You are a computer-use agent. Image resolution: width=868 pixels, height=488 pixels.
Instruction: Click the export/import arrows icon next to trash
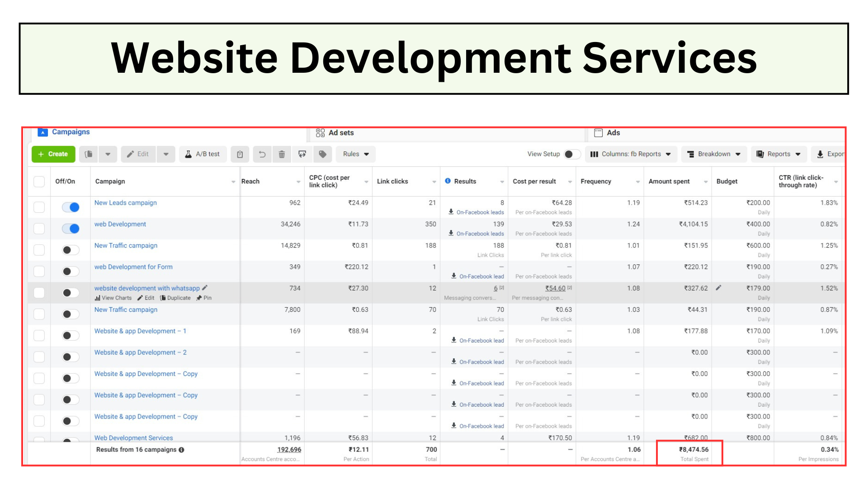[x=302, y=154]
